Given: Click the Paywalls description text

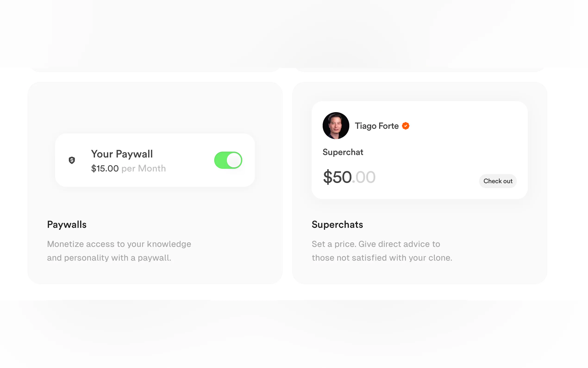Looking at the screenshot, I should tap(119, 251).
